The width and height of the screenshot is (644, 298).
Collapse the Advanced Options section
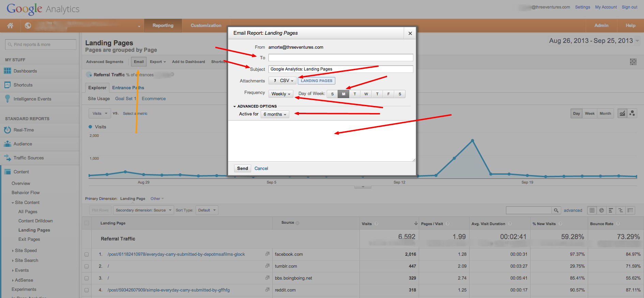point(255,106)
